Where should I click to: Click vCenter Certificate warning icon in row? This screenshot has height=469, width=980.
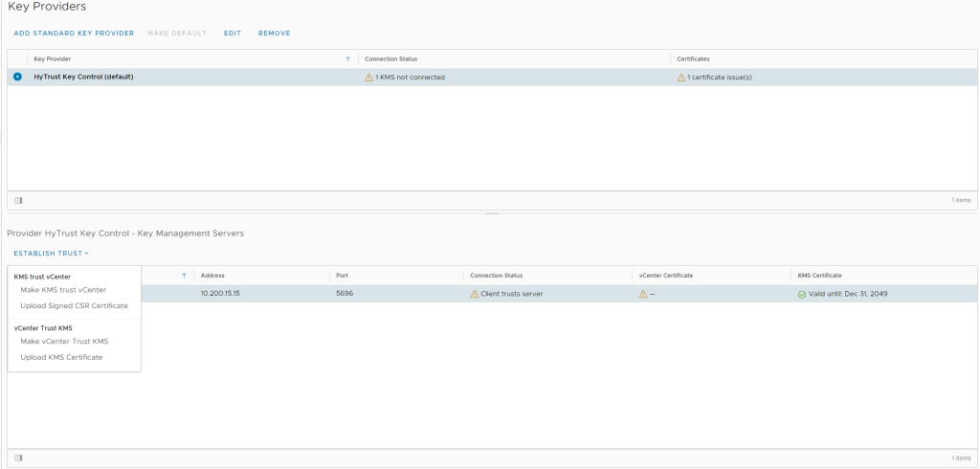click(643, 294)
